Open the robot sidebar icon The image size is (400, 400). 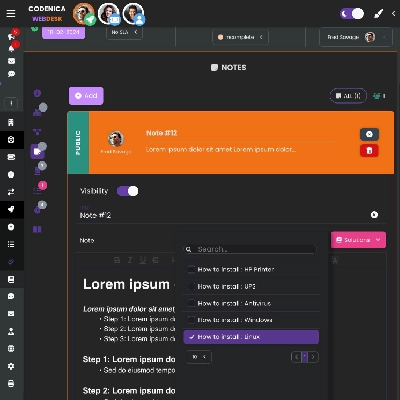coord(11,296)
